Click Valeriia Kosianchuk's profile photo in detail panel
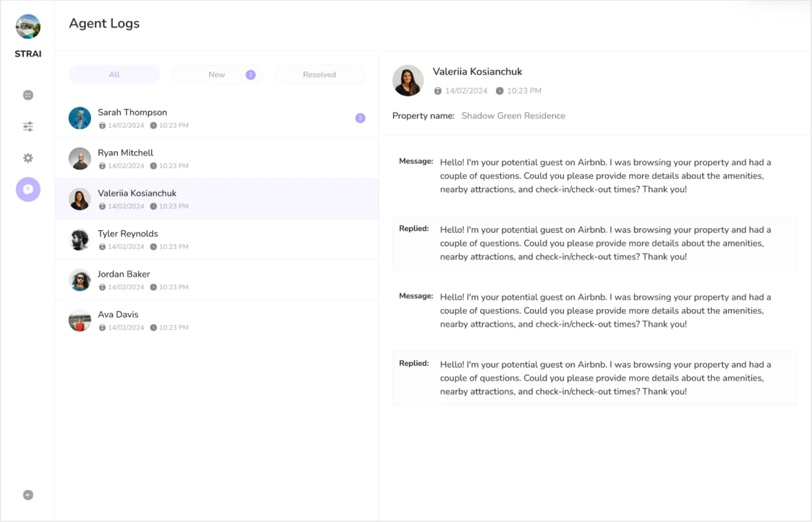 click(408, 81)
